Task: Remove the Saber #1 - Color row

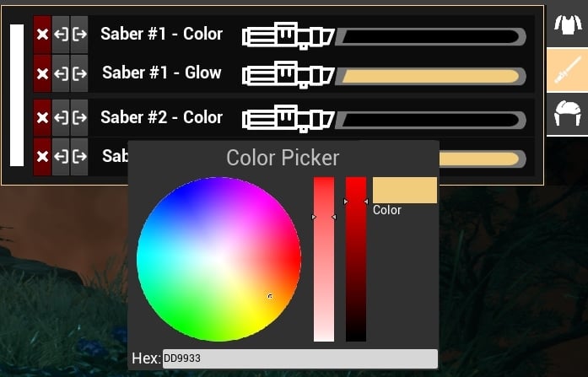Action: click(x=42, y=35)
